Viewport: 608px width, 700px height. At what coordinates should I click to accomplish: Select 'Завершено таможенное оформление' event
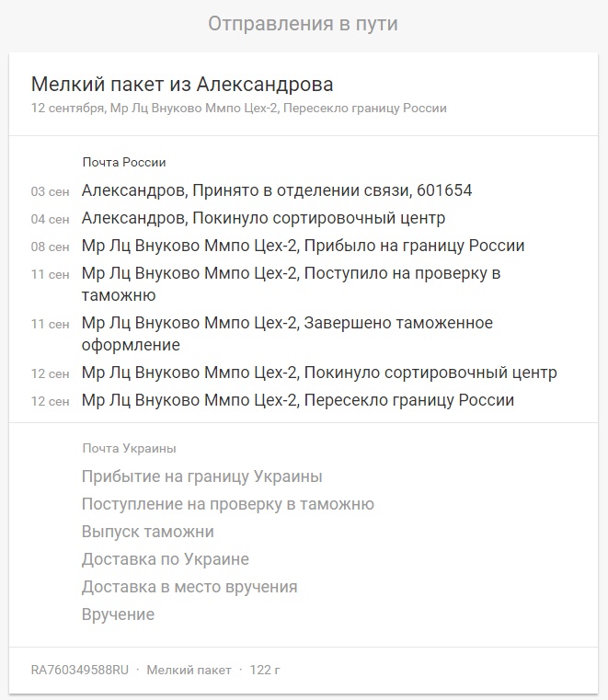[x=287, y=334]
